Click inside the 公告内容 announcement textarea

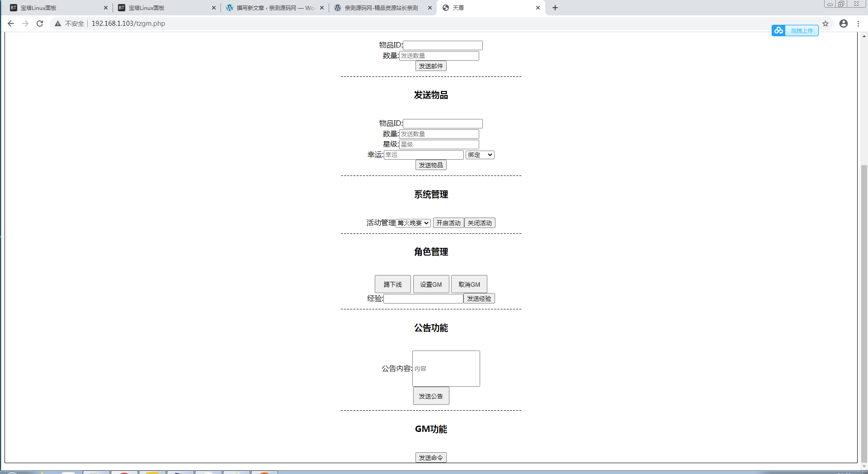click(446, 368)
